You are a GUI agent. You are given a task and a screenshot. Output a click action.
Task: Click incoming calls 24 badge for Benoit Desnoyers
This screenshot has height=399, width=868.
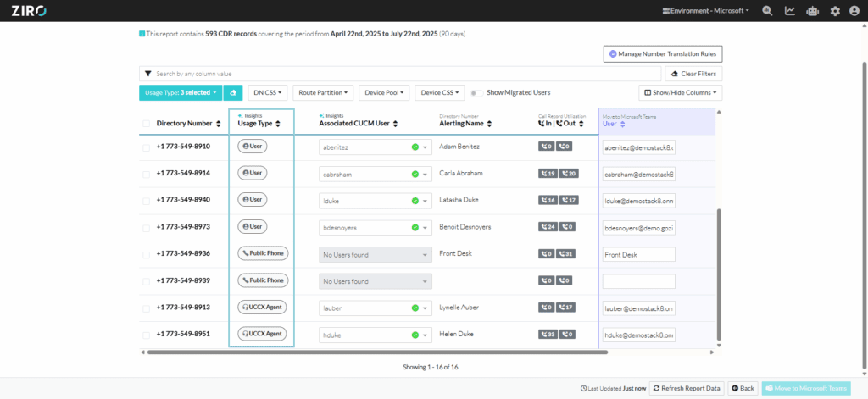click(x=548, y=227)
